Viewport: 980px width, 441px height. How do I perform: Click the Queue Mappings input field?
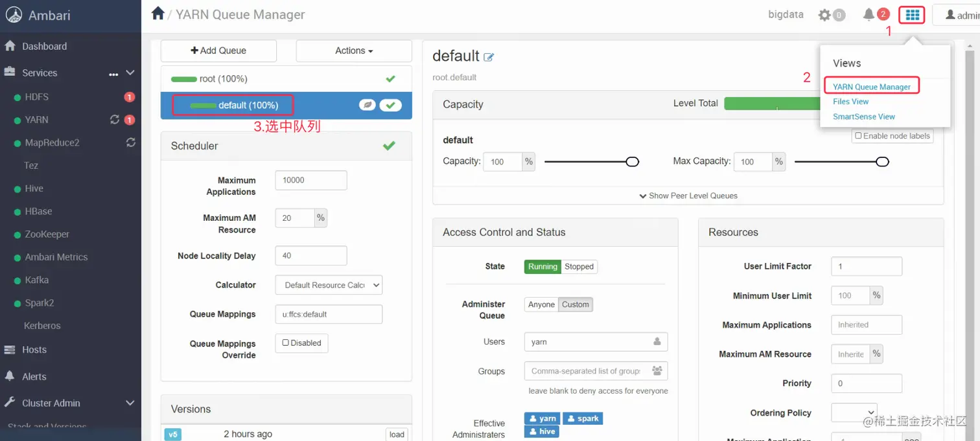[x=329, y=314]
